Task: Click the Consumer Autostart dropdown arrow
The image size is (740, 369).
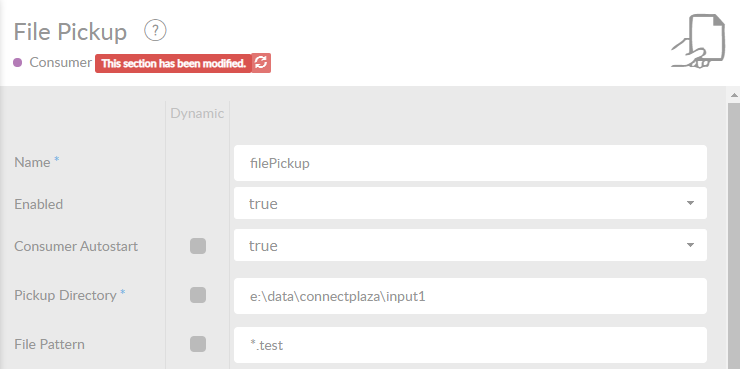Action: click(x=690, y=245)
